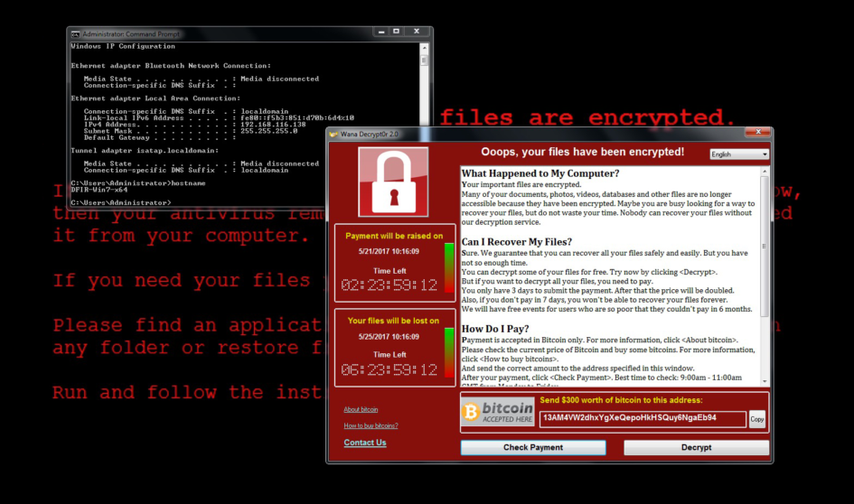Open the English language dropdown
854x504 pixels.
pos(739,154)
